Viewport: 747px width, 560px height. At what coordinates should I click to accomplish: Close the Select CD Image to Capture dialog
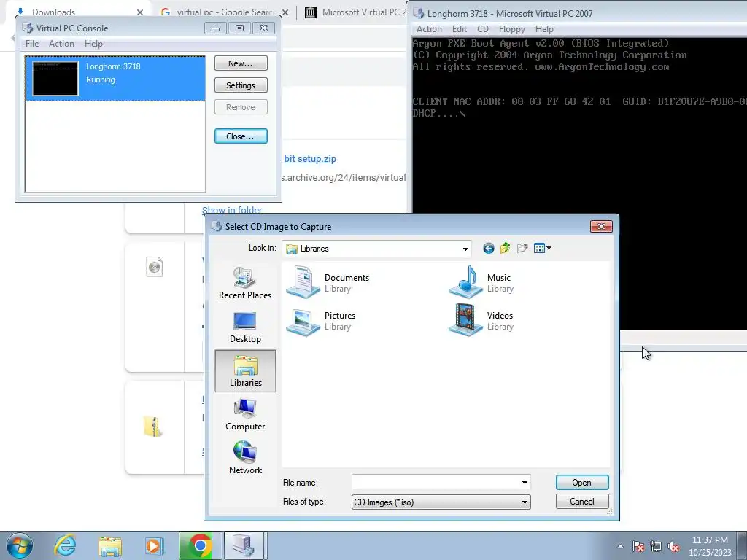[x=601, y=226]
